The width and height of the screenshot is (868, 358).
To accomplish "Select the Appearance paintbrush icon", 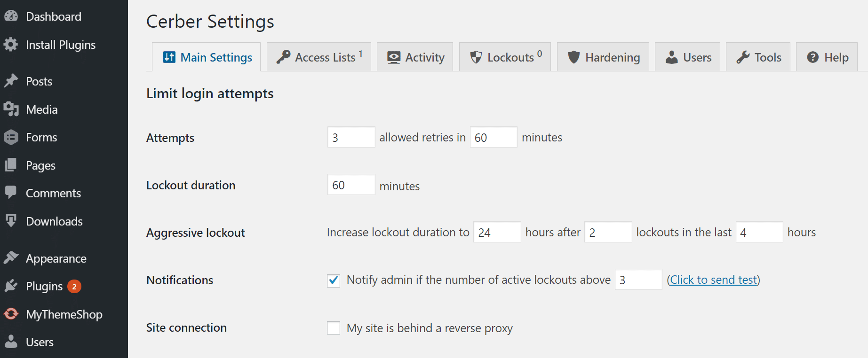I will pyautogui.click(x=11, y=258).
